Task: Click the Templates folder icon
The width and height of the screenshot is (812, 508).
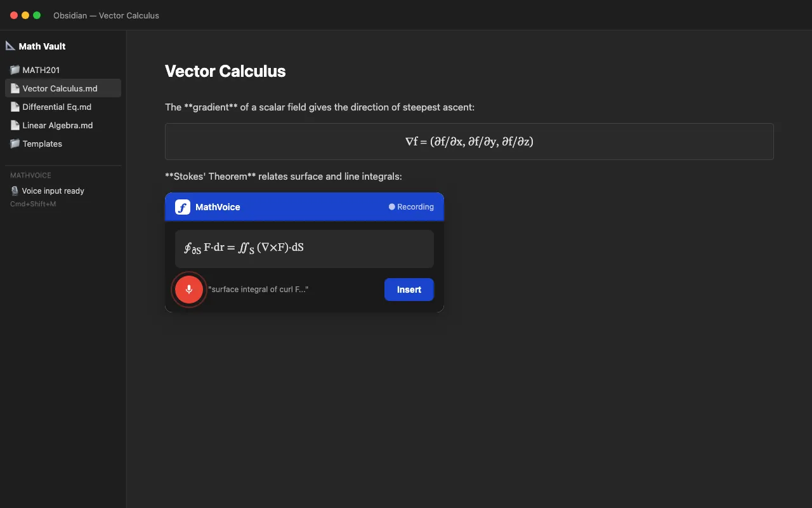Action: pyautogui.click(x=15, y=144)
